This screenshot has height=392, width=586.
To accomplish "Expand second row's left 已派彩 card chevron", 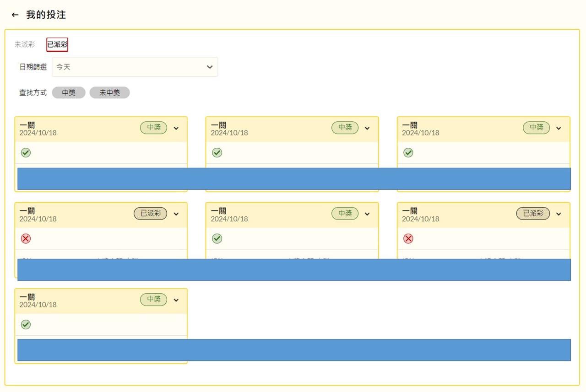I will click(176, 214).
